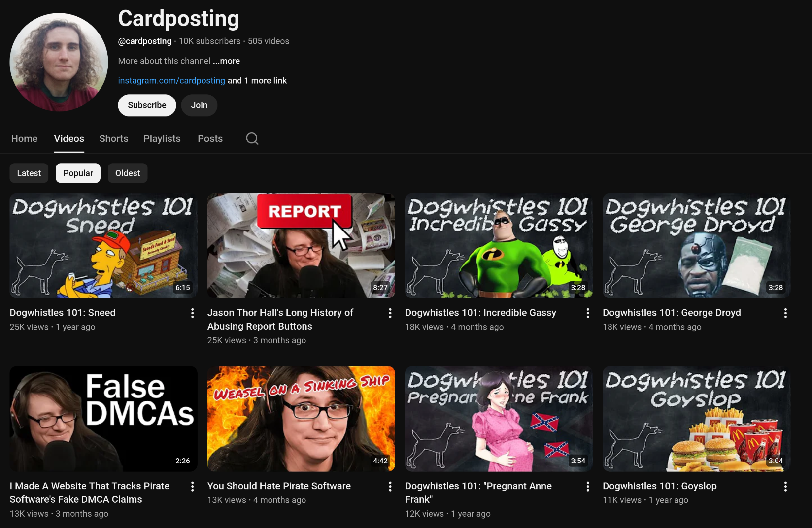Play the Pregnant Anne Frank thumbnail video

coord(499,419)
